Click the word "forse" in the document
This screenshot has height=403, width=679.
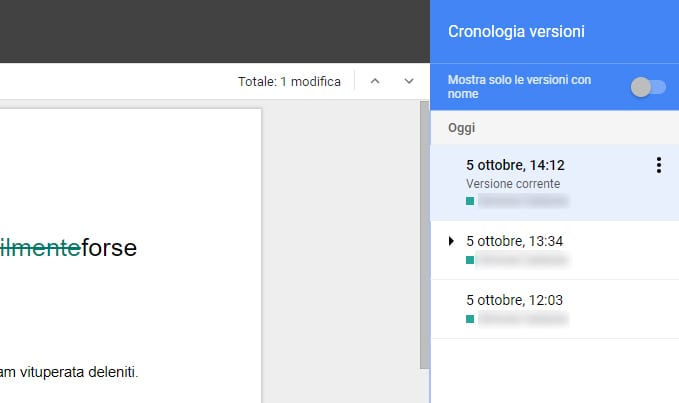108,247
